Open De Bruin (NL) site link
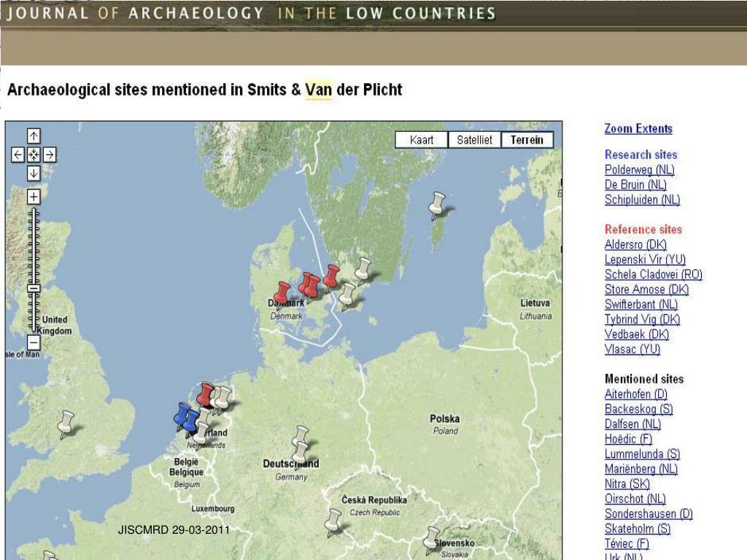This screenshot has height=560, width=747. [635, 184]
